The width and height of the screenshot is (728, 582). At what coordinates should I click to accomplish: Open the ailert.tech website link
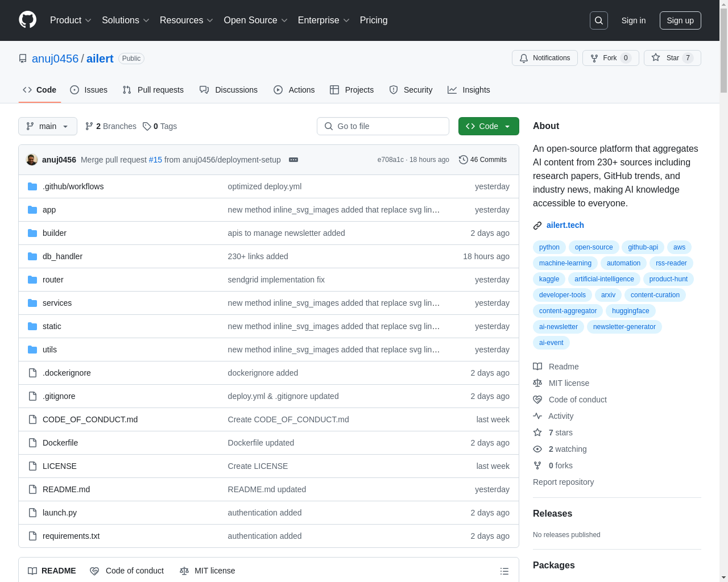tap(565, 225)
